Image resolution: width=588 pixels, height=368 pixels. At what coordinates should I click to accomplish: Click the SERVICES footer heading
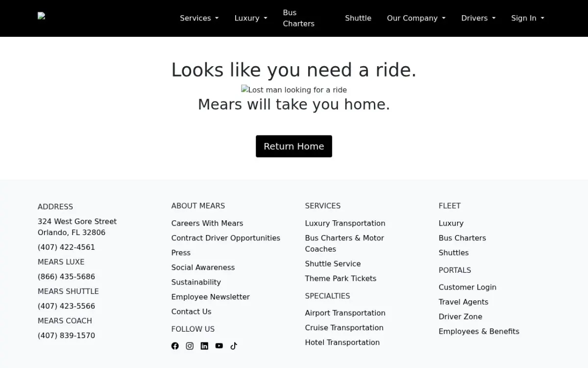coord(322,206)
